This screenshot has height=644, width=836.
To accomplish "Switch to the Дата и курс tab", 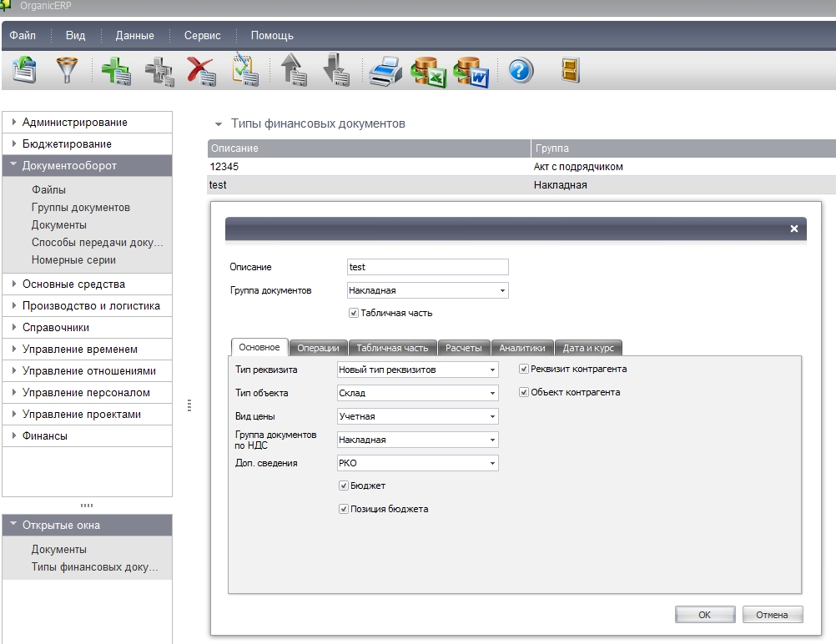I will [x=588, y=348].
